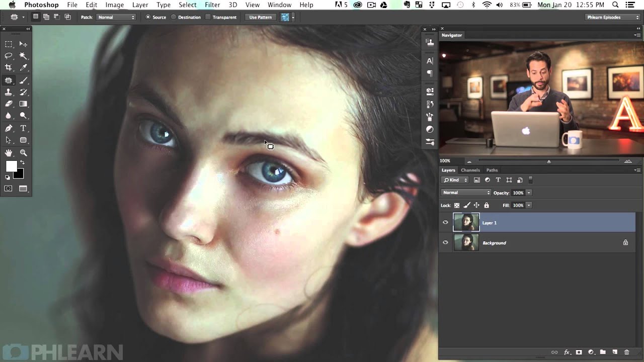Click the Use Pattern button

coord(261,17)
